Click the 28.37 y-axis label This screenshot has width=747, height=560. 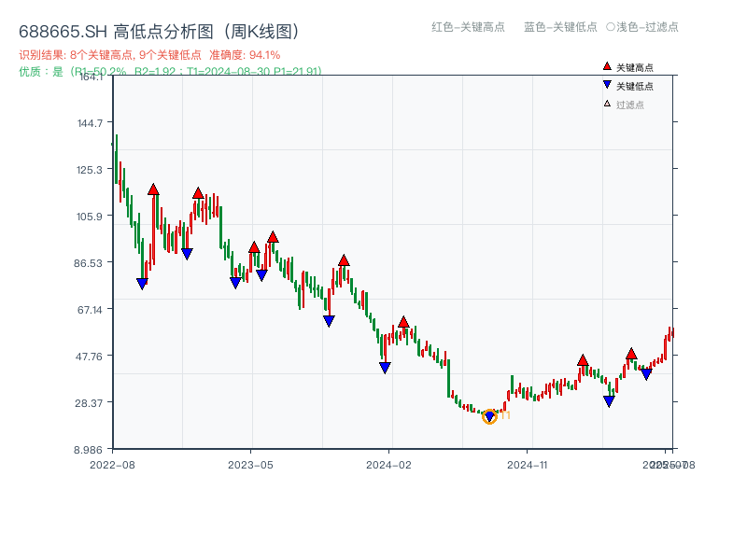tap(89, 403)
